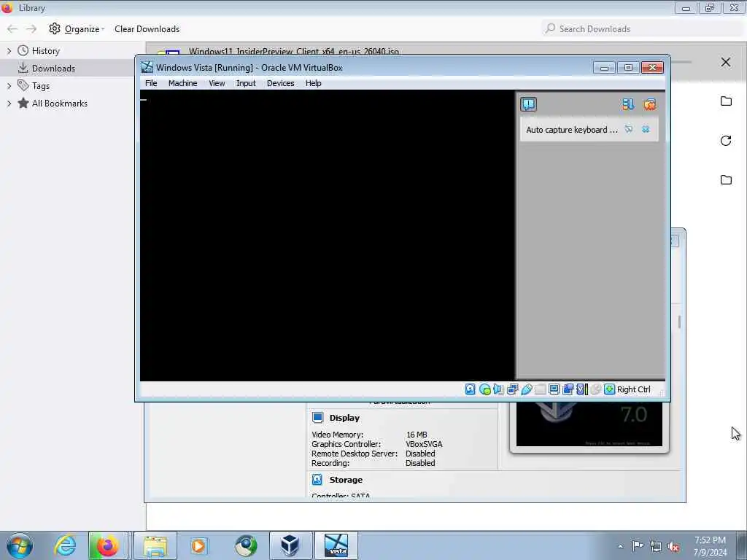
Task: Select Tags in the Library sidebar
Action: (41, 86)
